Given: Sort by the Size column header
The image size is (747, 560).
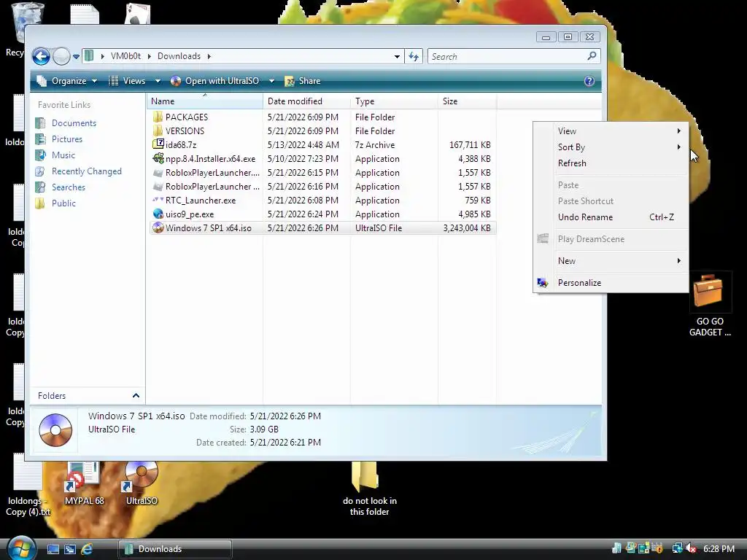Looking at the screenshot, I should pos(466,101).
